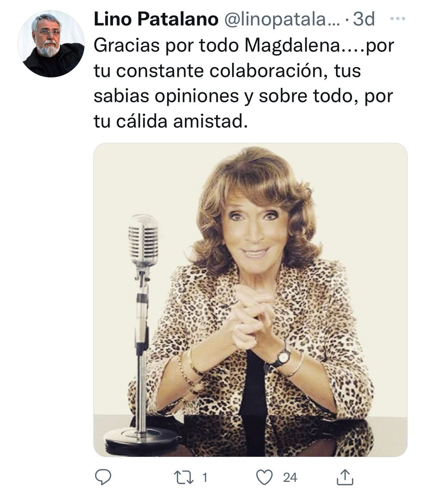The width and height of the screenshot is (425, 504).
Task: Open the reply speech bubble icon
Action: click(103, 478)
